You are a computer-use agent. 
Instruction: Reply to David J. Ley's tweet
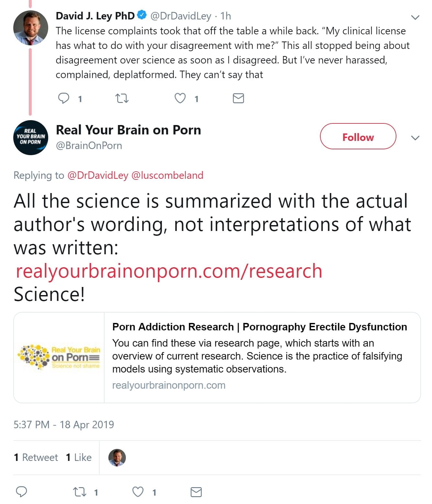[x=63, y=98]
